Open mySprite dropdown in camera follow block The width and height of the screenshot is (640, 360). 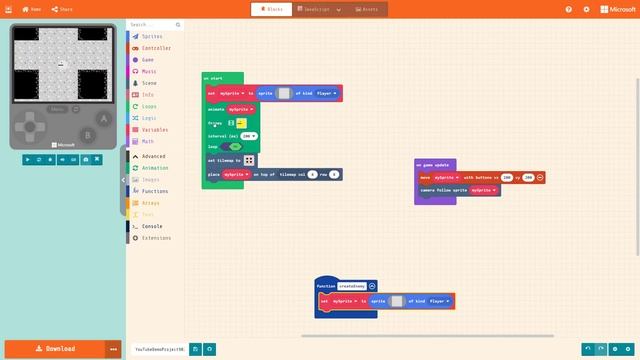click(x=484, y=190)
